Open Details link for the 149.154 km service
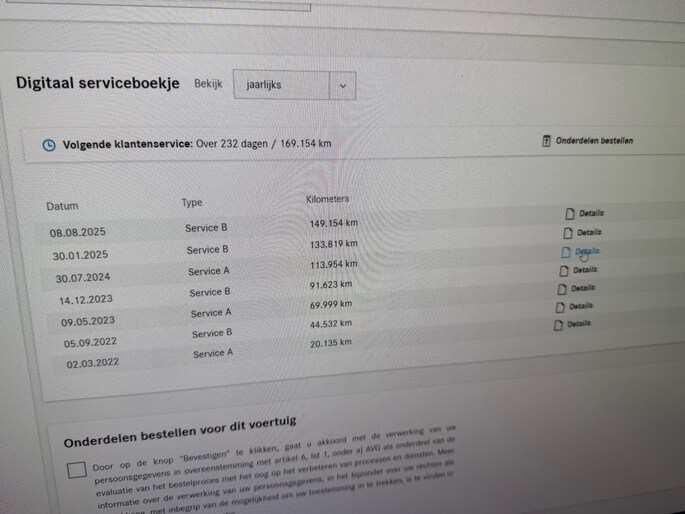685x514 pixels. click(591, 213)
